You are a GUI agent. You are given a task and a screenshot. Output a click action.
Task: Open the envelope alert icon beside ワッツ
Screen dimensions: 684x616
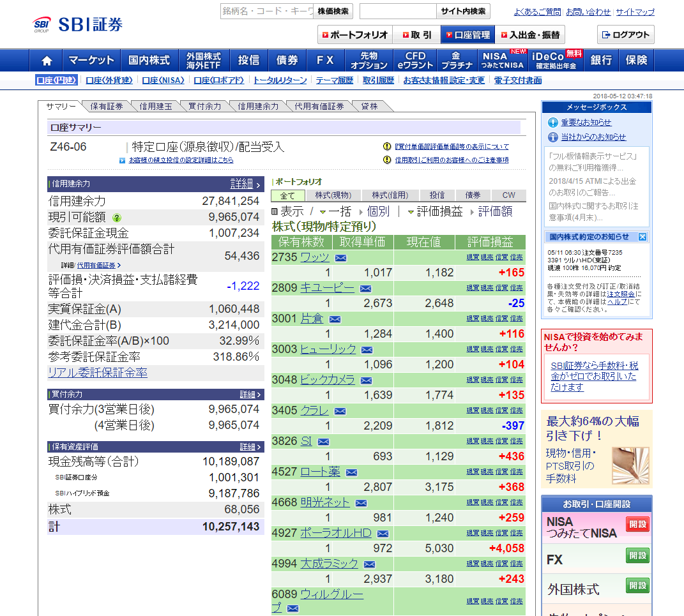coord(340,258)
